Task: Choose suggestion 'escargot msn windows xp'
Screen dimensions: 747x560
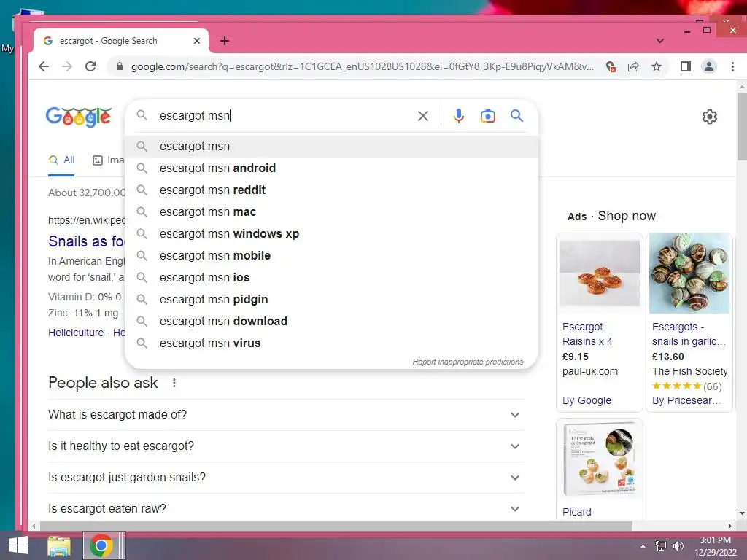Action: point(332,234)
